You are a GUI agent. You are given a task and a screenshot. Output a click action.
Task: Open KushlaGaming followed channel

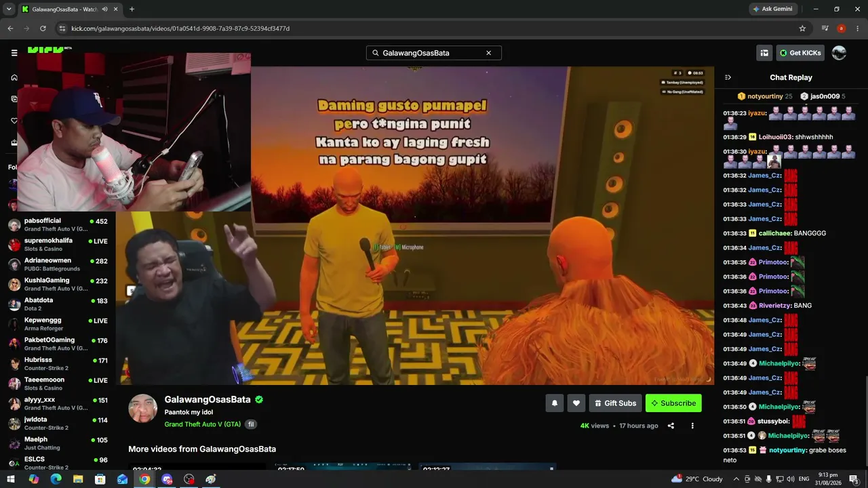coord(58,285)
